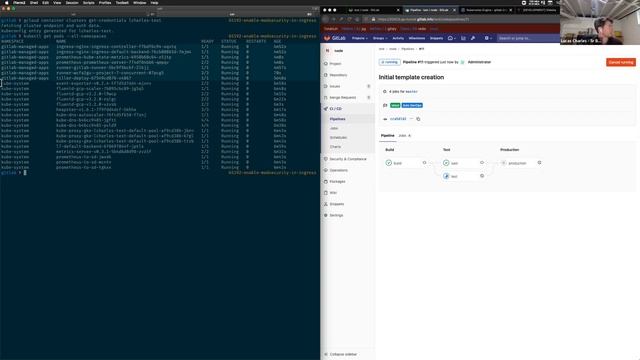Open Settings in the sidebar
This screenshot has height=360, width=640.
pyautogui.click(x=336, y=215)
